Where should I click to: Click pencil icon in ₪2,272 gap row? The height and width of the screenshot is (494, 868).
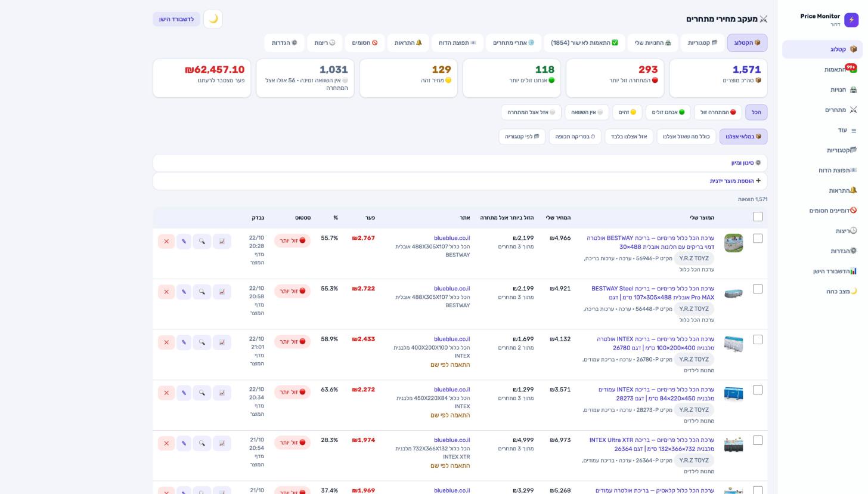(x=184, y=393)
